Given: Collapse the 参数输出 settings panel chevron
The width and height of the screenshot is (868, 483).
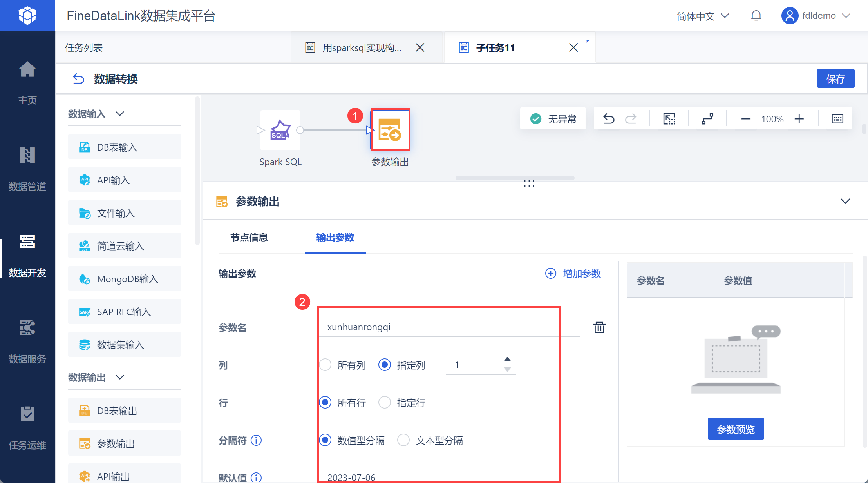Looking at the screenshot, I should click(845, 201).
